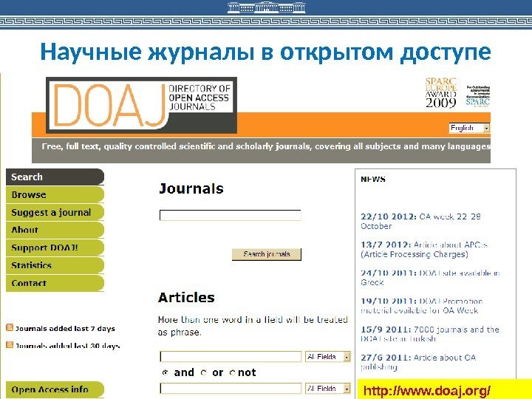Image resolution: width=532 pixels, height=399 pixels.
Task: Focus the second Articles search field
Action: coord(231,388)
